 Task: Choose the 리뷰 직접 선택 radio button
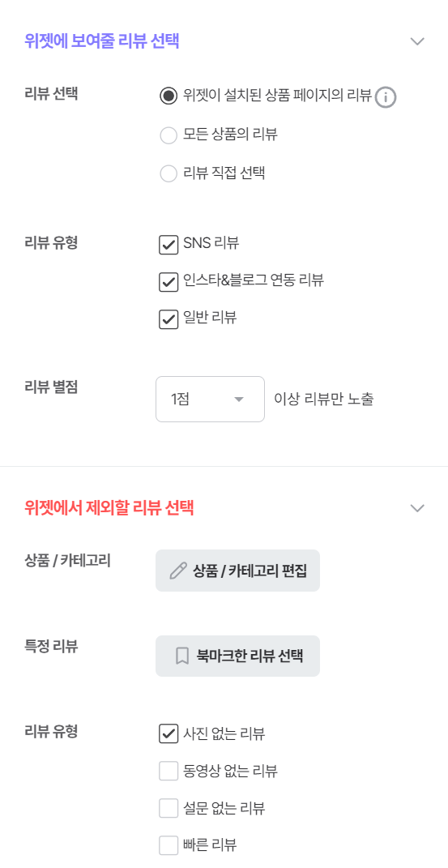point(169,173)
